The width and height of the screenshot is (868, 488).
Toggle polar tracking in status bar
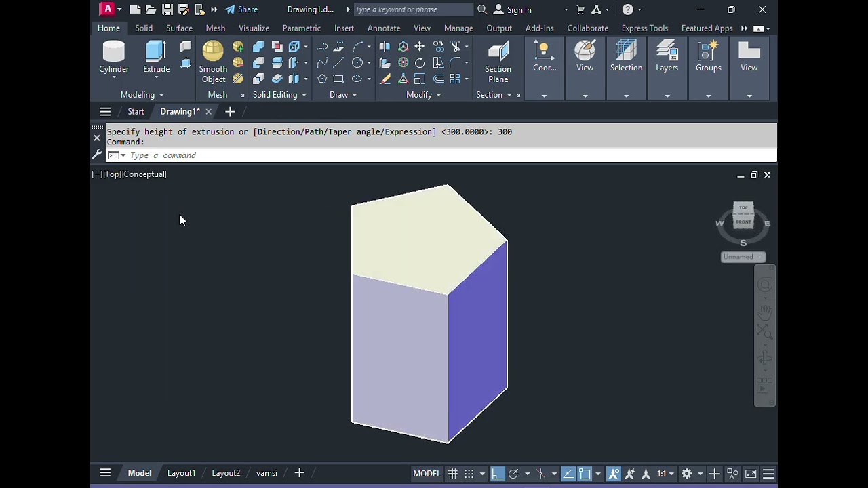tap(513, 474)
